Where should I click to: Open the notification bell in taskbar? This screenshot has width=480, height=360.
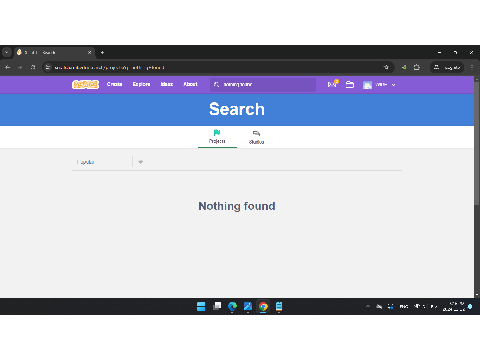coord(470,306)
